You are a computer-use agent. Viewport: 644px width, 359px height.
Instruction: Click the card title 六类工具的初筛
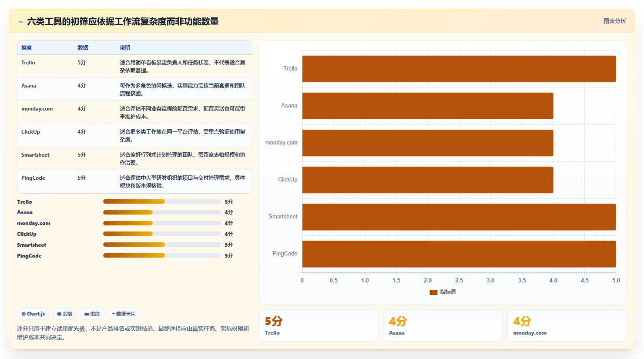click(x=123, y=22)
